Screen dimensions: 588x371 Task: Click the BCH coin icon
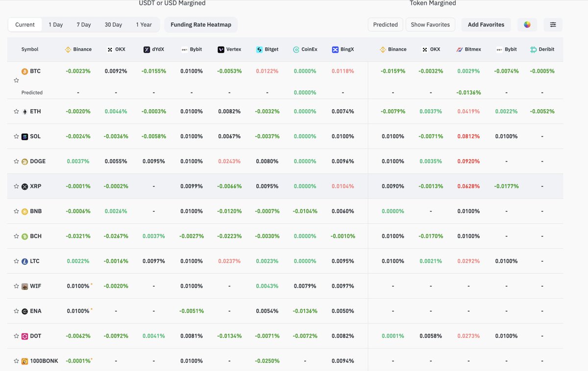(24, 236)
